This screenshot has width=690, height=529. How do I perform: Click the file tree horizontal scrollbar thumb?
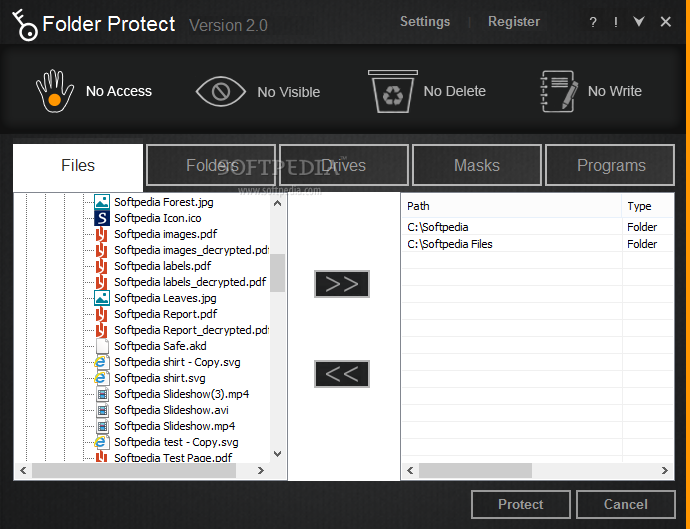click(x=134, y=470)
